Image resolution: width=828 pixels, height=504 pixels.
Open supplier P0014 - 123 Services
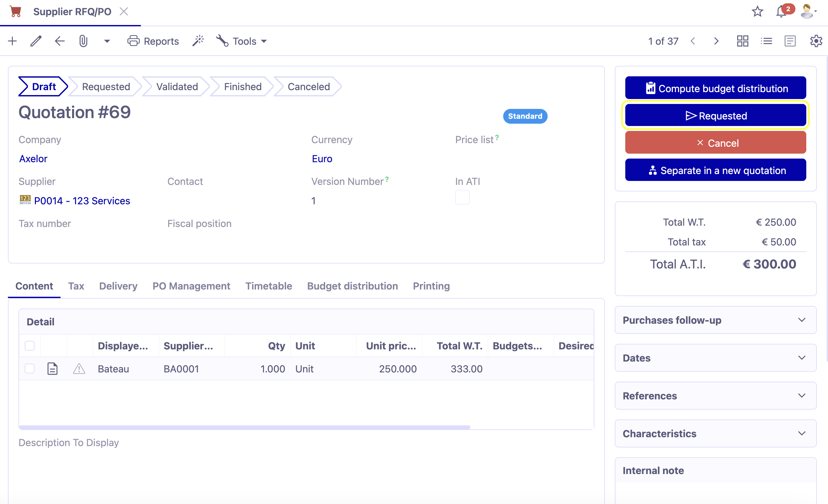pyautogui.click(x=82, y=201)
